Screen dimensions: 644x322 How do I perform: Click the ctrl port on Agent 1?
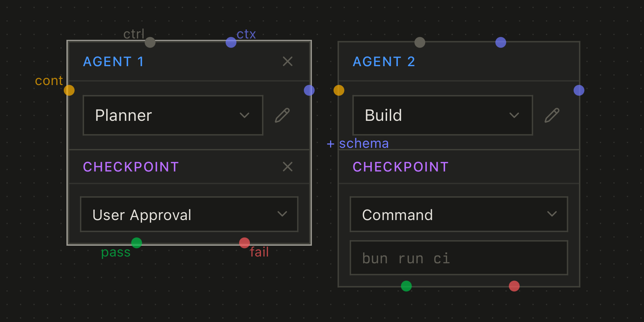tap(150, 42)
